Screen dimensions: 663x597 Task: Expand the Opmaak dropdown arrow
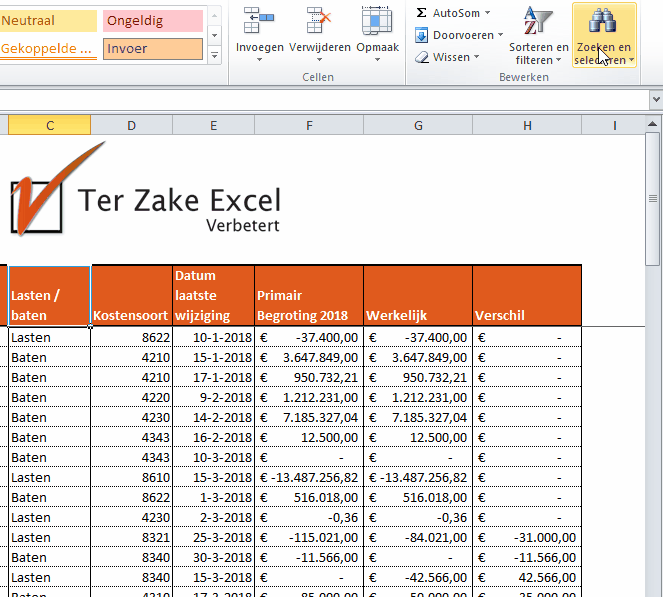377,60
